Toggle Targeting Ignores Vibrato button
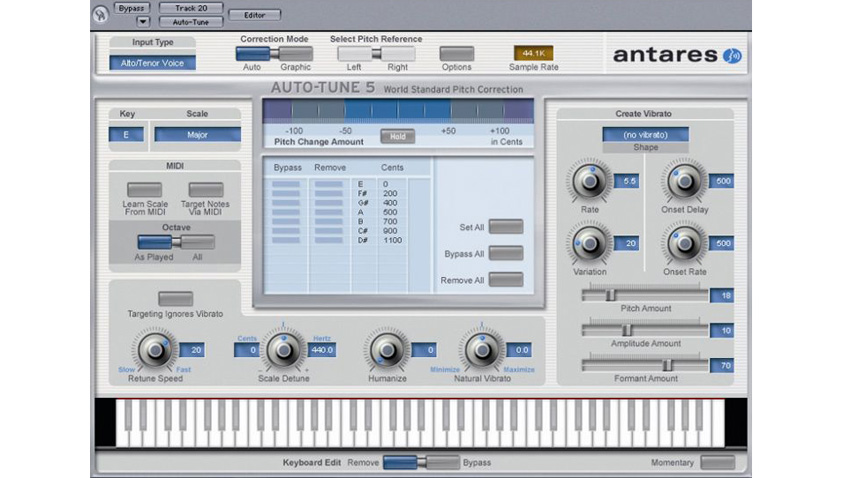This screenshot has width=850, height=478. [175, 299]
